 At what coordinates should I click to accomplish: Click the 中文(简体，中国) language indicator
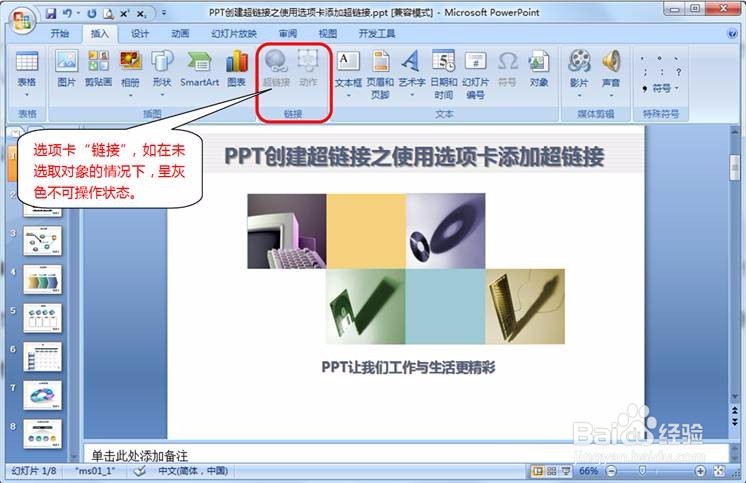[x=193, y=471]
